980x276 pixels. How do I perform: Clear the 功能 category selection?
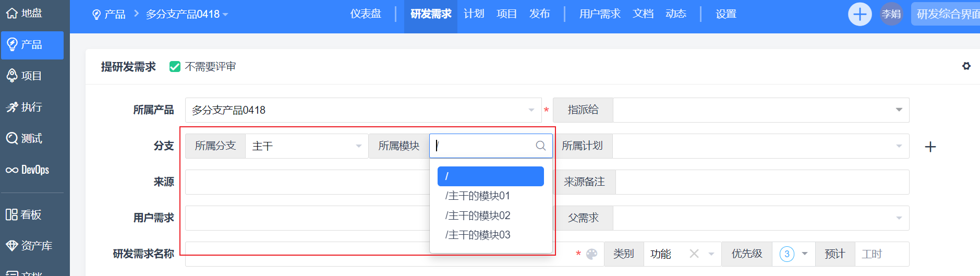tap(694, 254)
